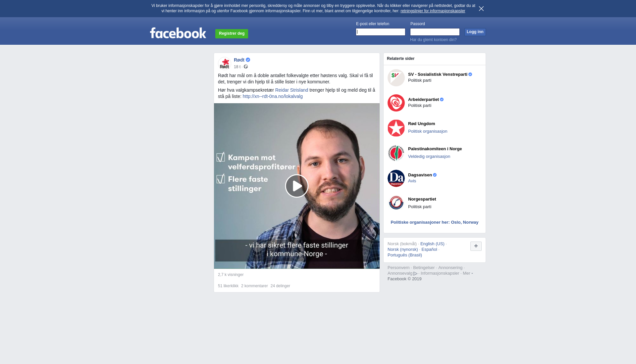The width and height of the screenshot is (636, 364).
Task: Open SV Sosialistisk Venstreparti logo icon
Action: click(x=396, y=78)
